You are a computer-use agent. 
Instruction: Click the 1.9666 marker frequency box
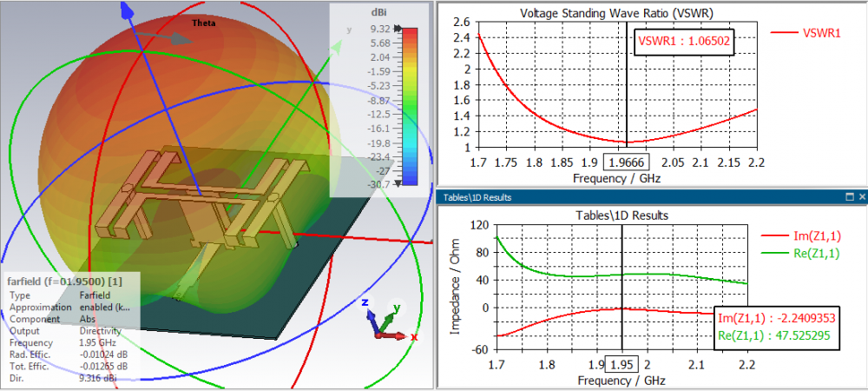pyautogui.click(x=628, y=162)
